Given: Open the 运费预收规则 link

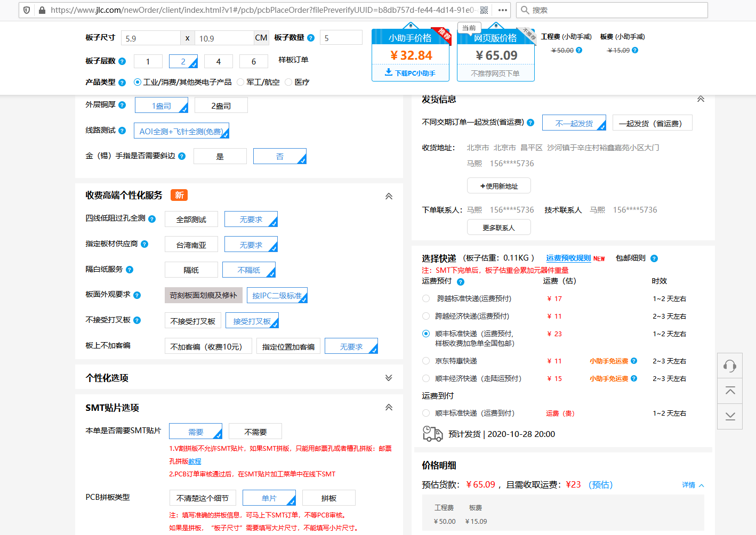Looking at the screenshot, I should [567, 258].
